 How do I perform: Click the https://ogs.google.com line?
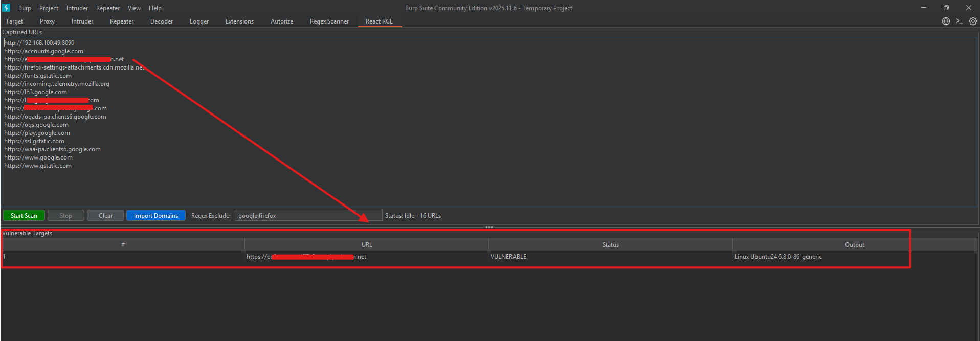click(36, 125)
